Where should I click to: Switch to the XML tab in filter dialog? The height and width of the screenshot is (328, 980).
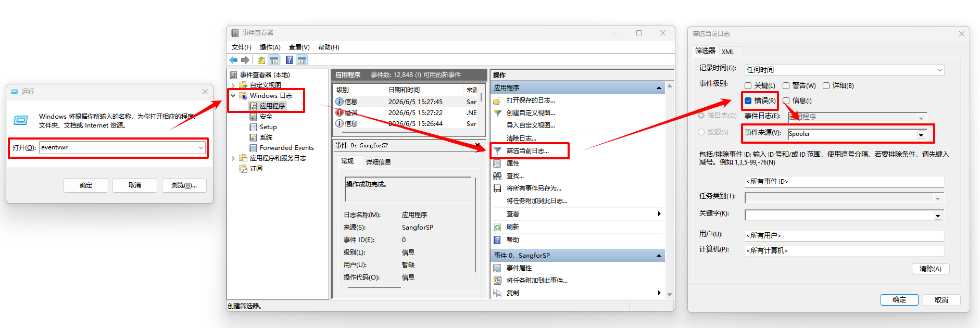coord(728,52)
